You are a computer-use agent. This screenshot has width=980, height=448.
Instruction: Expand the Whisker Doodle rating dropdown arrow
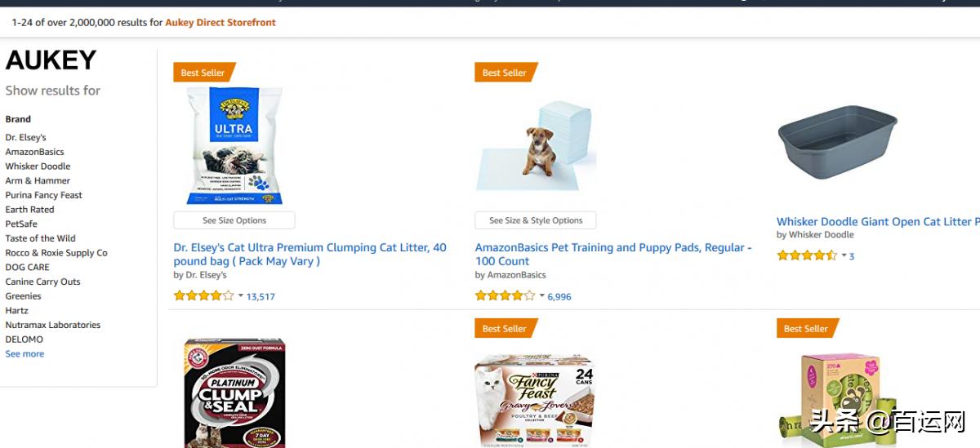click(844, 255)
